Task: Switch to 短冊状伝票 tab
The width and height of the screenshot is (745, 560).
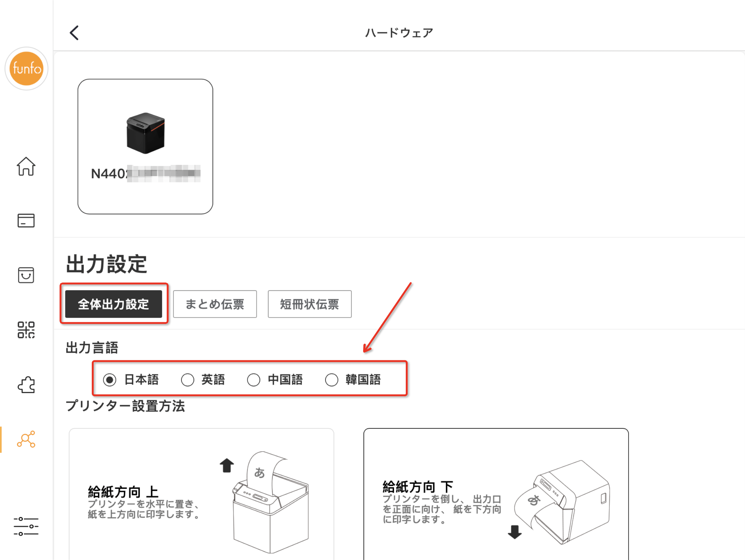Action: click(x=310, y=304)
